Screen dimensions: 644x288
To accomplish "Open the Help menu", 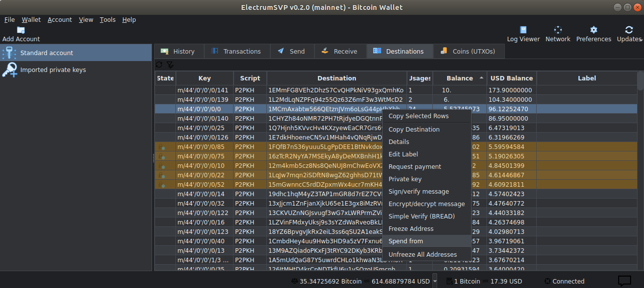I will coord(129,20).
